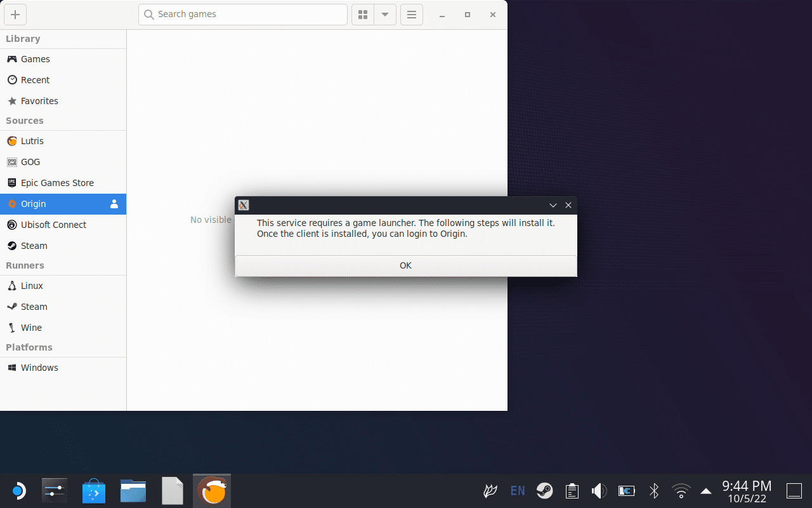Open the clipboard tray icon
Image resolution: width=812 pixels, height=508 pixels.
(572, 491)
